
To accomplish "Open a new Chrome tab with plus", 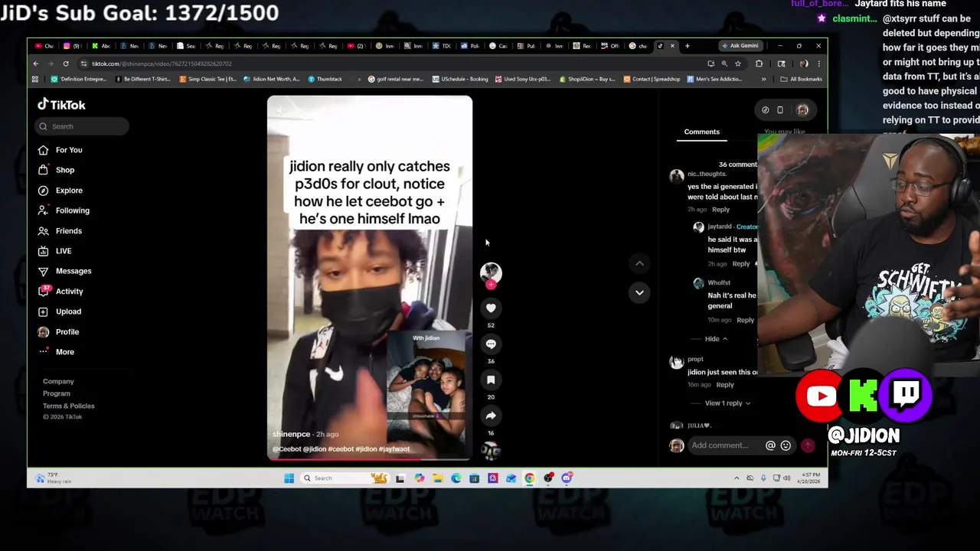I will (687, 46).
